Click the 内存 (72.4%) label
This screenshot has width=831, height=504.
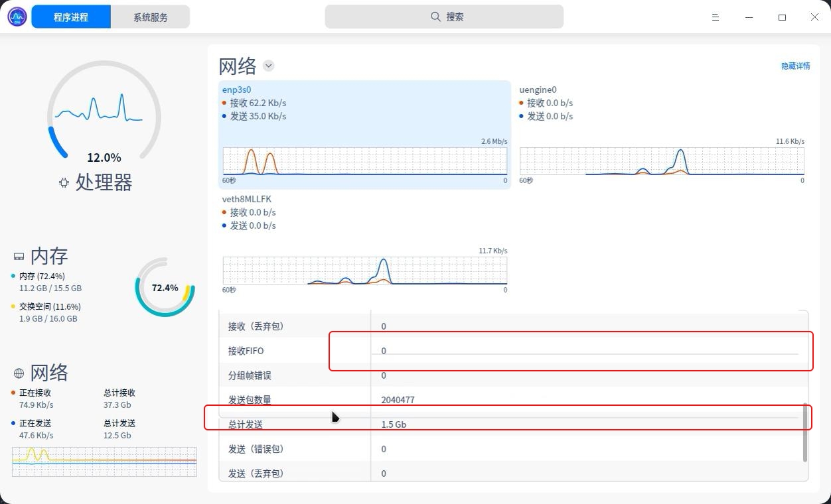pos(42,276)
